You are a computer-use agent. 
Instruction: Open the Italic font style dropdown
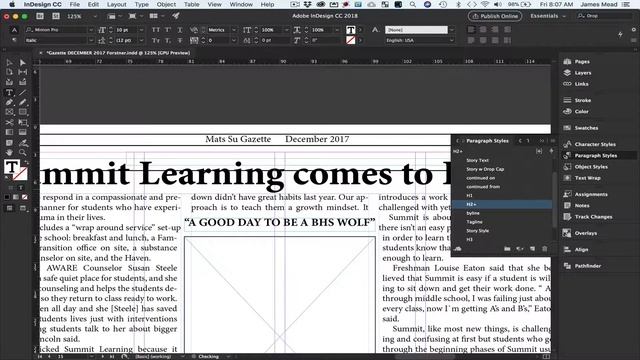pos(91,40)
